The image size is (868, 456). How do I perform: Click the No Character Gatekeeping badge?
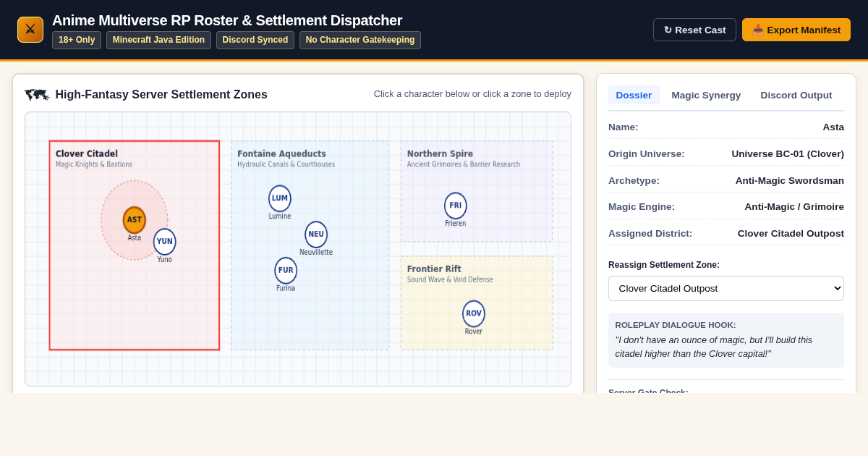point(360,40)
